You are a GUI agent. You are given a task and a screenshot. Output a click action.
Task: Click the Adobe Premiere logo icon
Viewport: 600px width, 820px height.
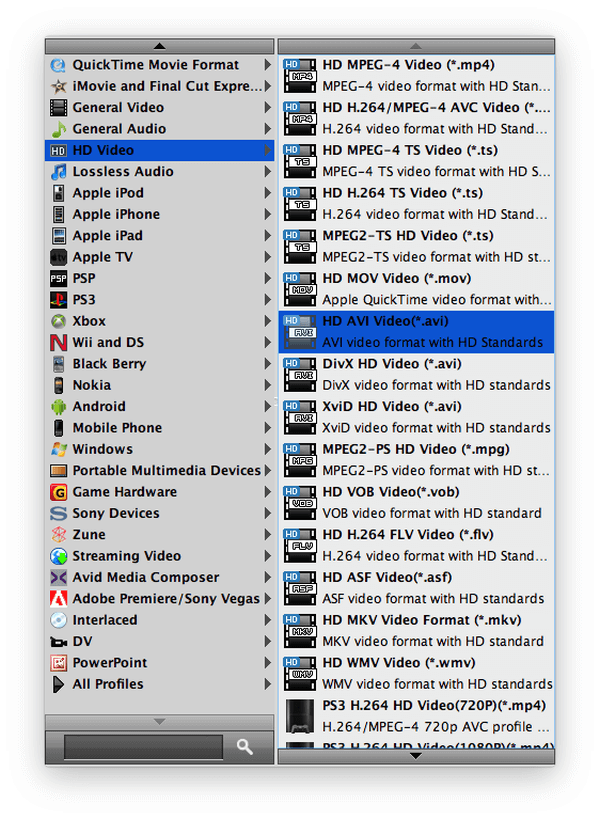point(58,599)
